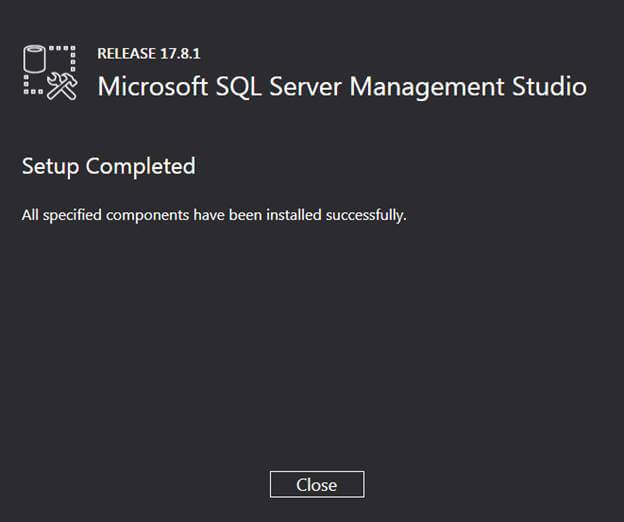624x522 pixels.
Task: Click the Setup Completed heading
Action: click(x=108, y=166)
